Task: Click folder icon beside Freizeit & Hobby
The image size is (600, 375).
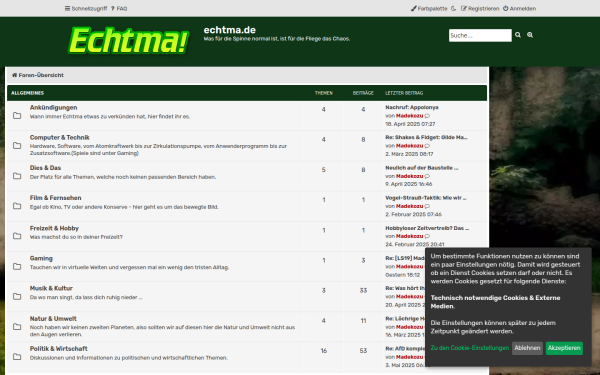Action: point(17,236)
